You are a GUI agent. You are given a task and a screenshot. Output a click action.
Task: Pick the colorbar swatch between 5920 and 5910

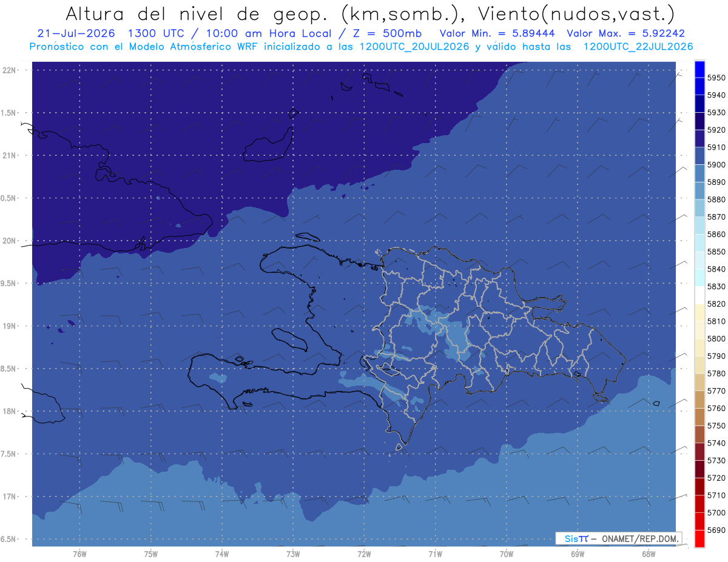[x=699, y=139]
